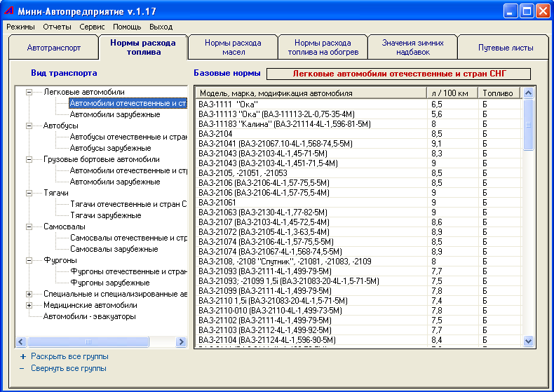Screen dimensions: 554x392
Task: Open the Отчеты menu
Action: [57, 27]
